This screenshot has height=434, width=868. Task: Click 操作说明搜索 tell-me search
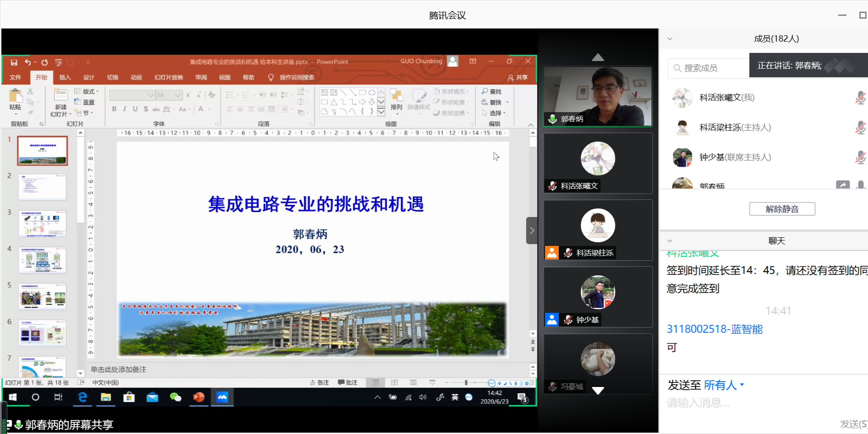tap(291, 77)
